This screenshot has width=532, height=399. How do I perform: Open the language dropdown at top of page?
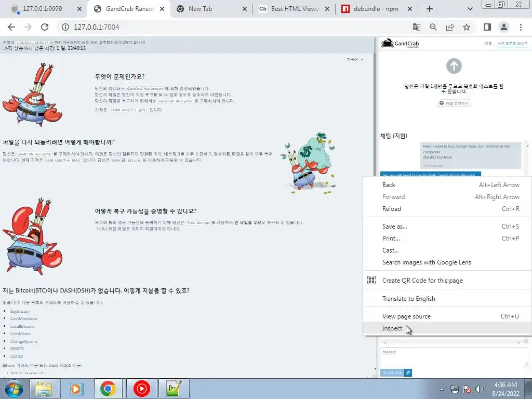pyautogui.click(x=355, y=60)
